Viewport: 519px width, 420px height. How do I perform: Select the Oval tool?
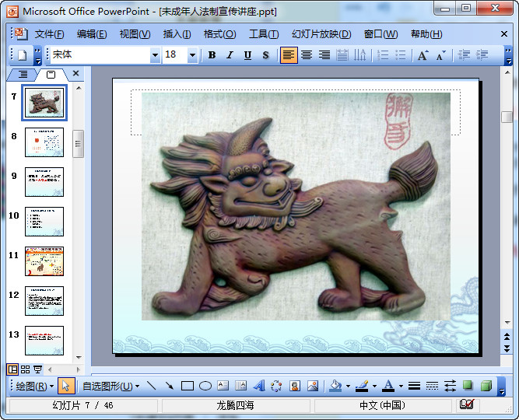205,386
